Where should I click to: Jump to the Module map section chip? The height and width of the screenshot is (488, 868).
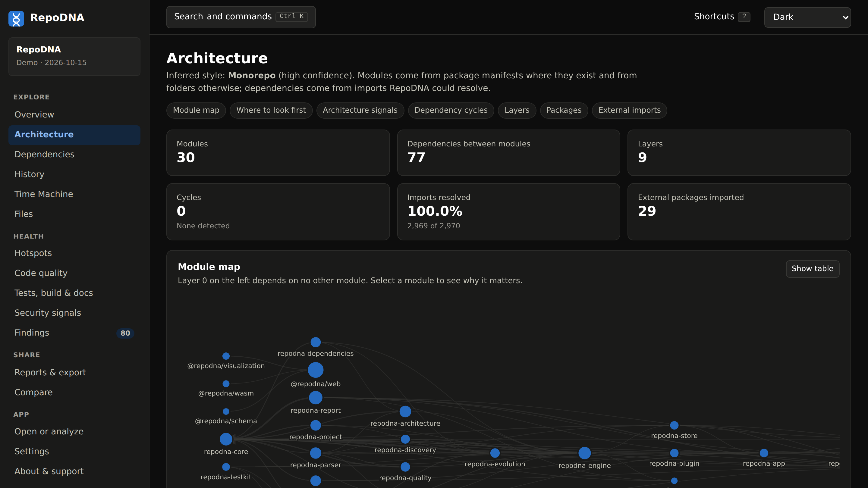[x=196, y=111]
